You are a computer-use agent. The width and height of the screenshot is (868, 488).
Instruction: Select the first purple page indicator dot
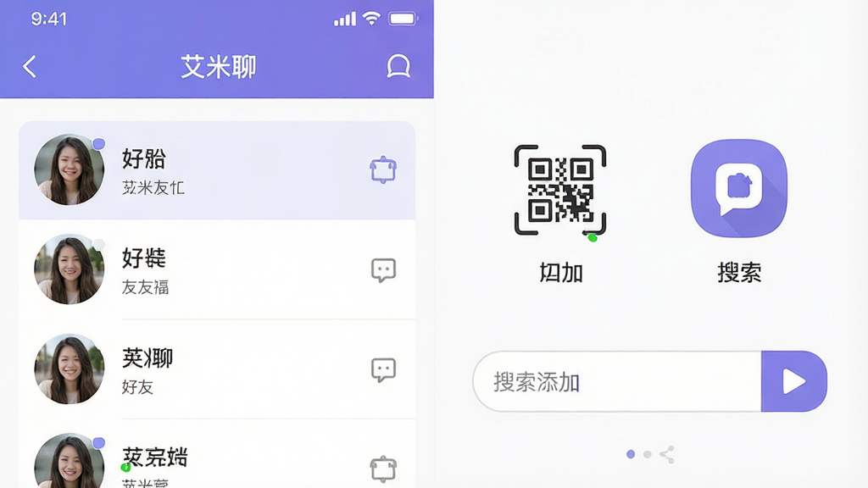(631, 454)
